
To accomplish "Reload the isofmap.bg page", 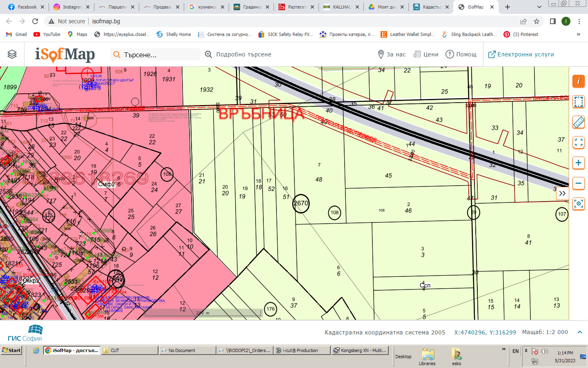I will tap(35, 21).
